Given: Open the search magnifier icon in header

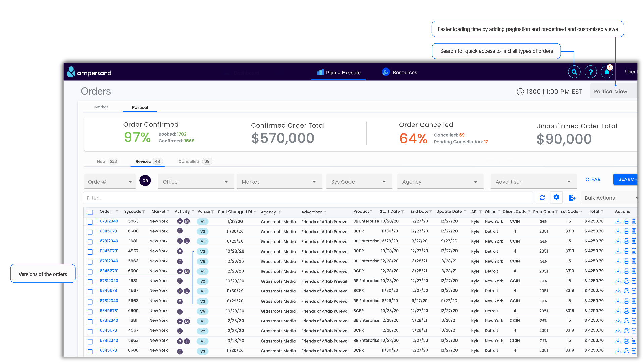Looking at the screenshot, I should pos(574,72).
